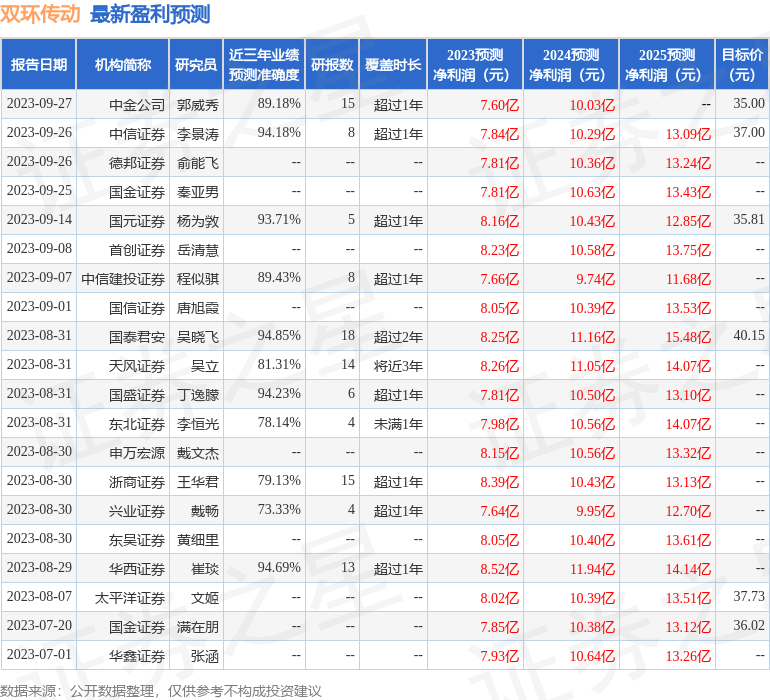Viewport: 770px width, 700px height.
Task: Click coverage value 未满1年
Action: [x=398, y=424]
